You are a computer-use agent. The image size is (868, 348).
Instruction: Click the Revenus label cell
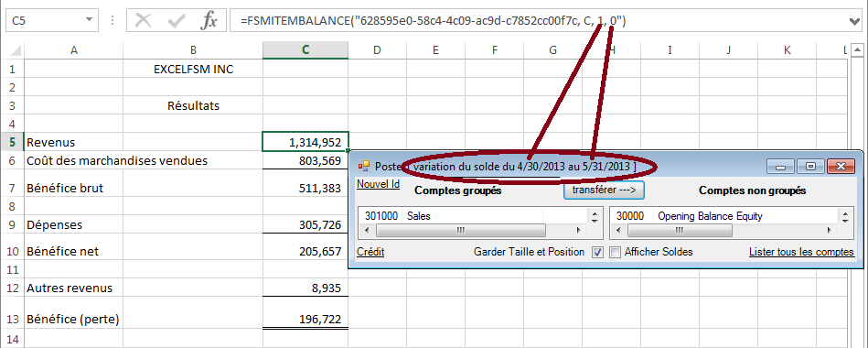(x=74, y=143)
